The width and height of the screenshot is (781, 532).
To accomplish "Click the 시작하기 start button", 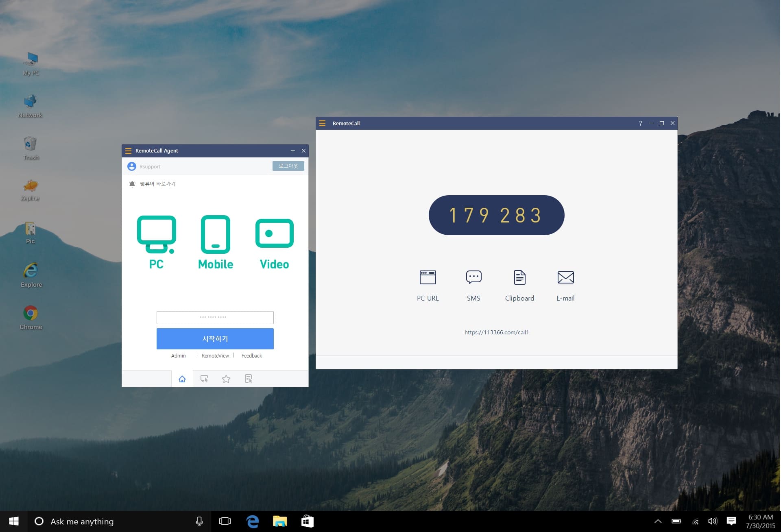I will coord(215,339).
